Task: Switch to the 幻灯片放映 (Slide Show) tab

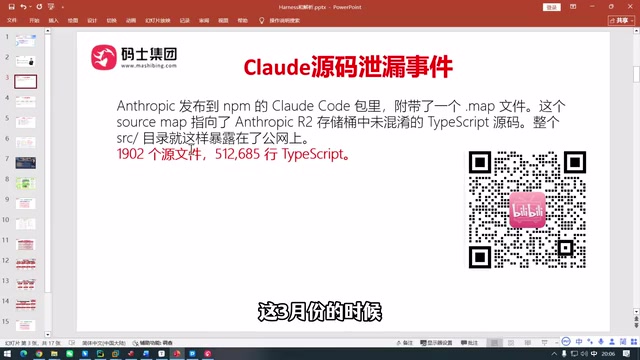Action: coord(158,20)
